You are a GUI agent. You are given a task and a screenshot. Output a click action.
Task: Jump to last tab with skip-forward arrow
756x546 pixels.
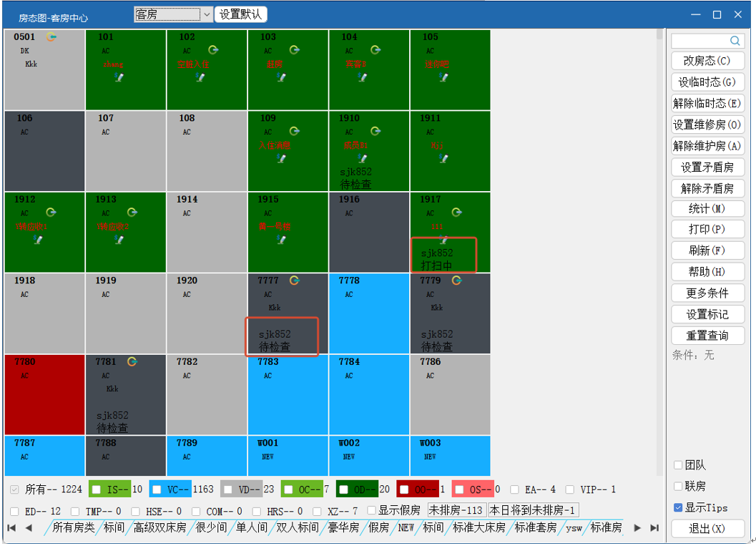click(654, 527)
